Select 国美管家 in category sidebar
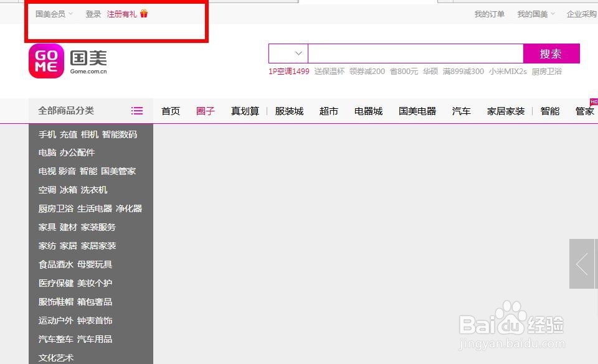This screenshot has width=598, height=364. 118,171
